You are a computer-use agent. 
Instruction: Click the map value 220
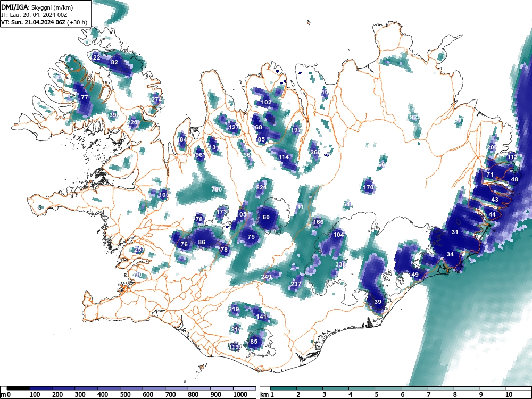pos(132,122)
